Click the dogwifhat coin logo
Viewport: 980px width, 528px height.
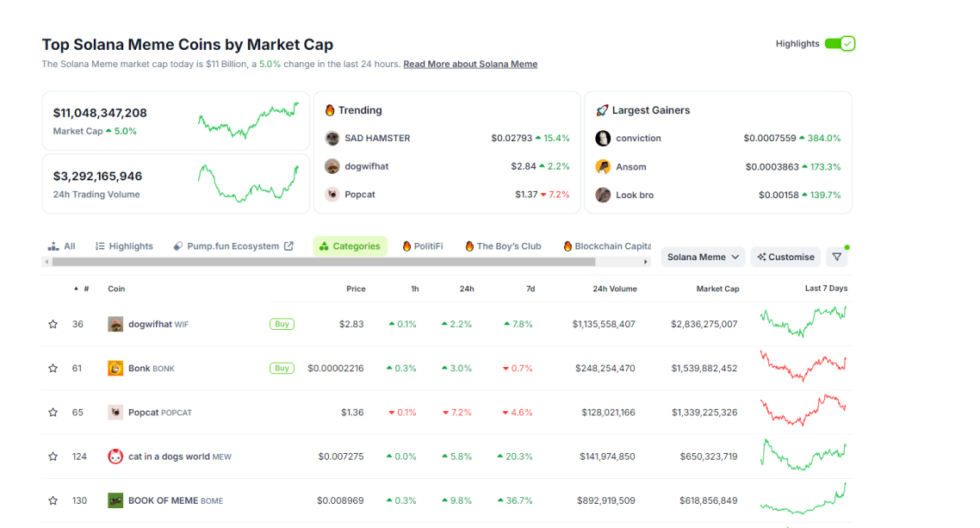(115, 324)
